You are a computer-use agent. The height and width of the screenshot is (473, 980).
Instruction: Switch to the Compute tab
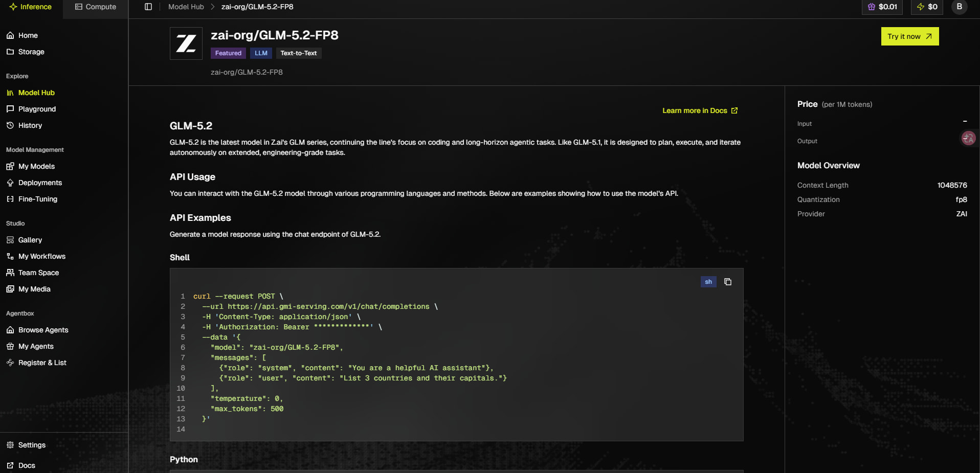pyautogui.click(x=96, y=7)
